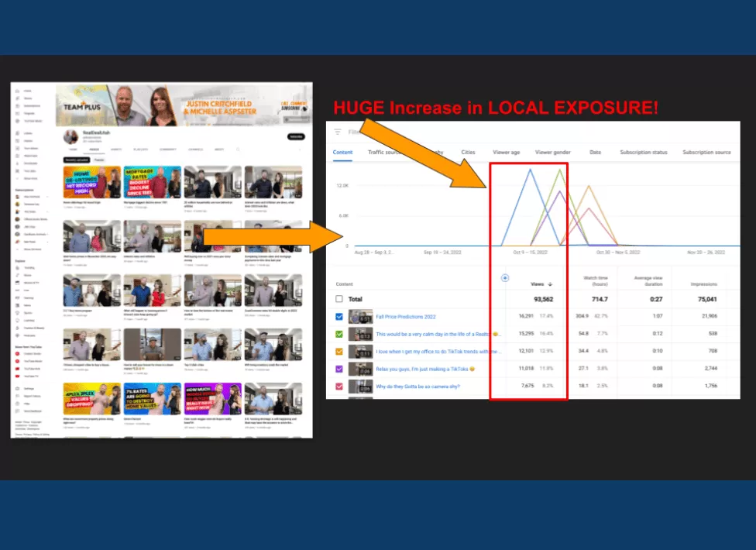Click the Home icon in YouTube sidebar

(17, 91)
